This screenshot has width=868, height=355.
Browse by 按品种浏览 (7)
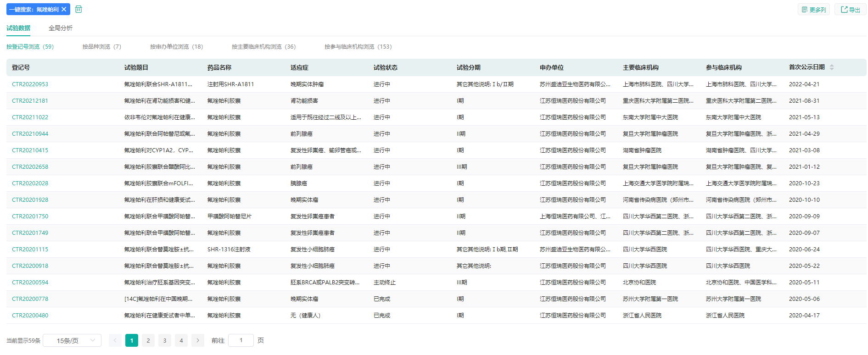[x=102, y=47]
